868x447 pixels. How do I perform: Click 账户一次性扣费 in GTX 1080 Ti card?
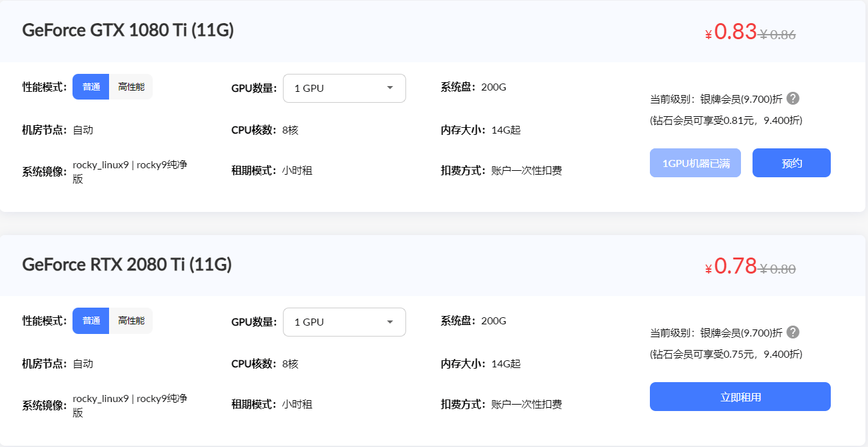[x=527, y=170]
